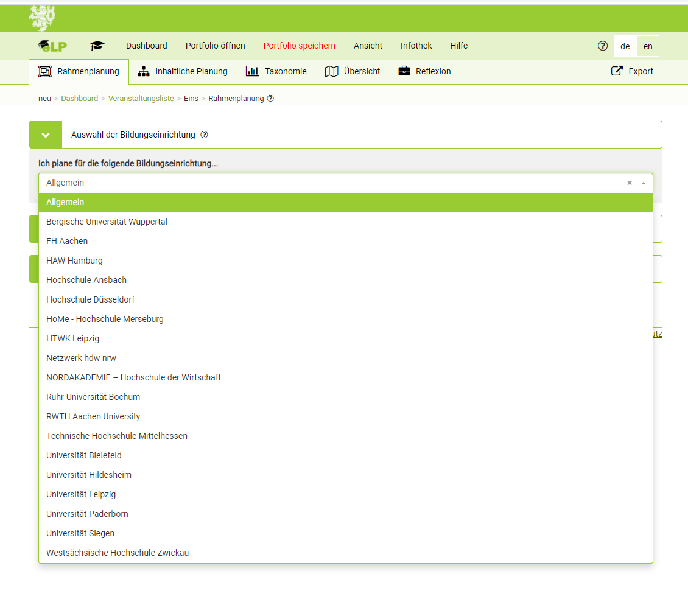Click help icon next to Rahmenplanung breadcrumb
The height and width of the screenshot is (616, 688).
[271, 98]
